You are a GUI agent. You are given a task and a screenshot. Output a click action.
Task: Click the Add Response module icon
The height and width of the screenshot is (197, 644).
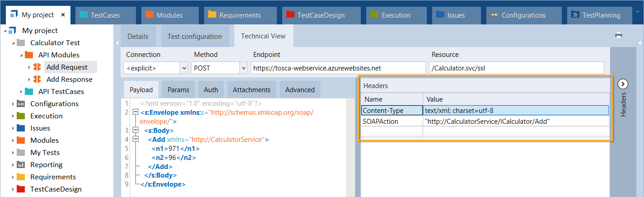[x=37, y=80]
